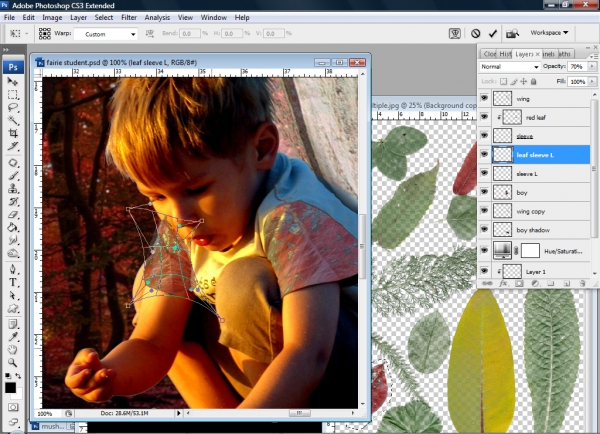Select the Slice tool
Viewport: 600px width, 434px height.
(x=13, y=146)
